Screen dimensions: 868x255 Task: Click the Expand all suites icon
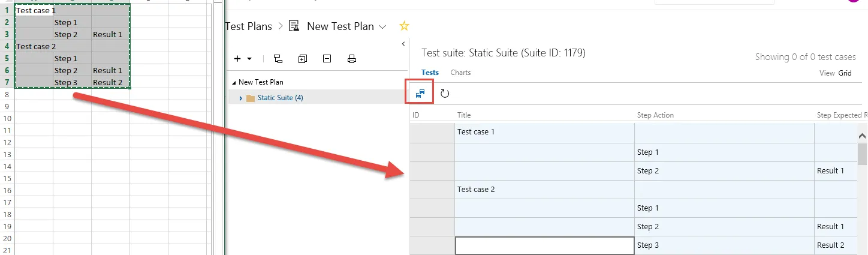[x=303, y=59]
